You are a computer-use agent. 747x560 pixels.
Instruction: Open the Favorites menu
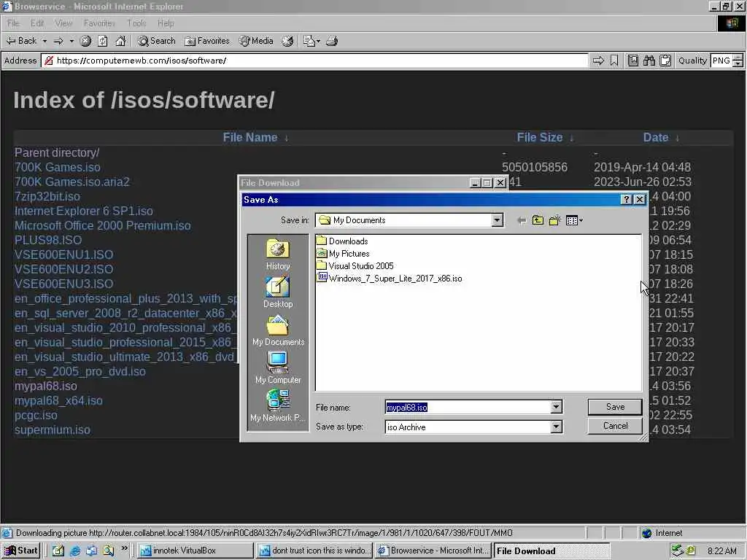pos(99,23)
